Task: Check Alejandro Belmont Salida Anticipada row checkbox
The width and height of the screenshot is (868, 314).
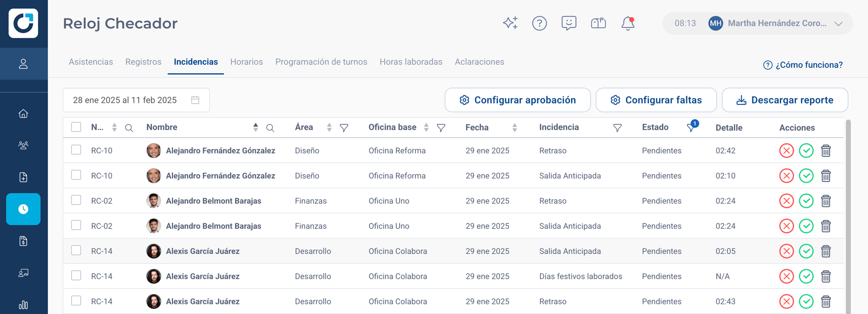Action: [x=76, y=225]
